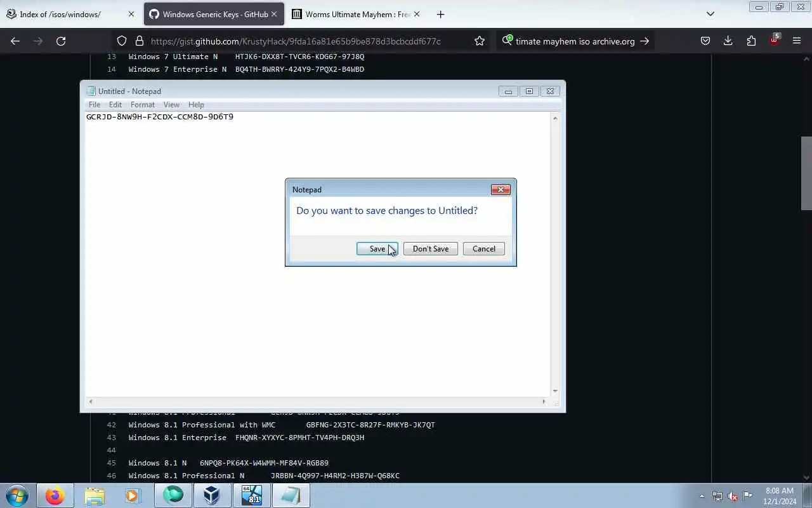Click the browser page scrollbar thumb
Viewport: 812px width, 508px height.
point(806,173)
